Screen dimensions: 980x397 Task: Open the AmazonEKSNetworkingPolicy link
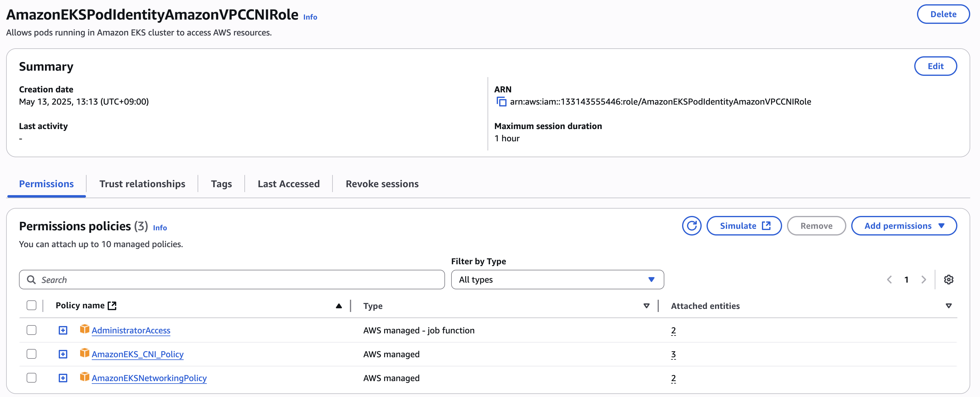tap(149, 378)
